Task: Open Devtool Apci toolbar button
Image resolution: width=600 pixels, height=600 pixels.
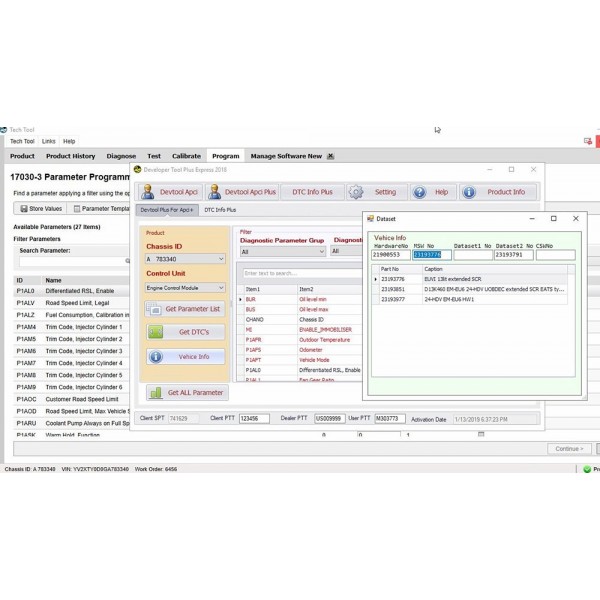Action: point(169,192)
